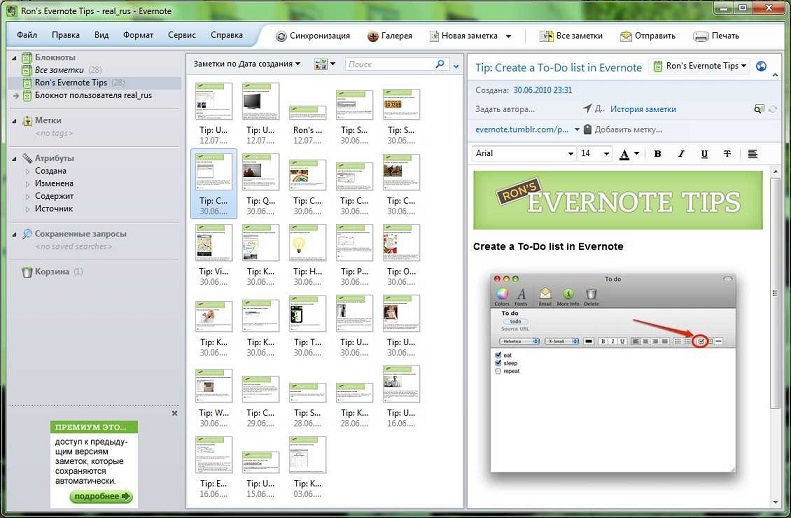Close the premium ad panel
The image size is (791, 518).
tap(175, 414)
